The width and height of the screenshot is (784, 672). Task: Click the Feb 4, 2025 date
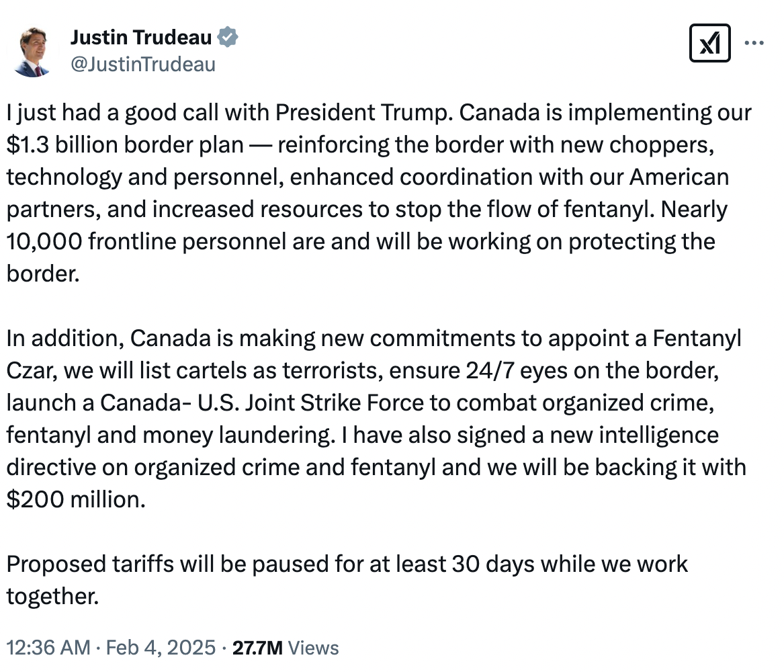161,648
